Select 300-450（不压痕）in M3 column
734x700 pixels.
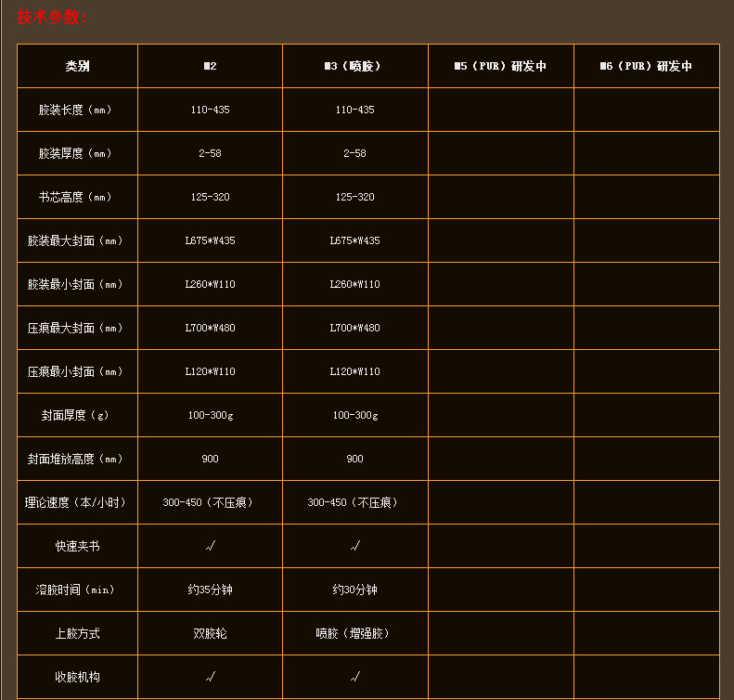[x=354, y=502]
